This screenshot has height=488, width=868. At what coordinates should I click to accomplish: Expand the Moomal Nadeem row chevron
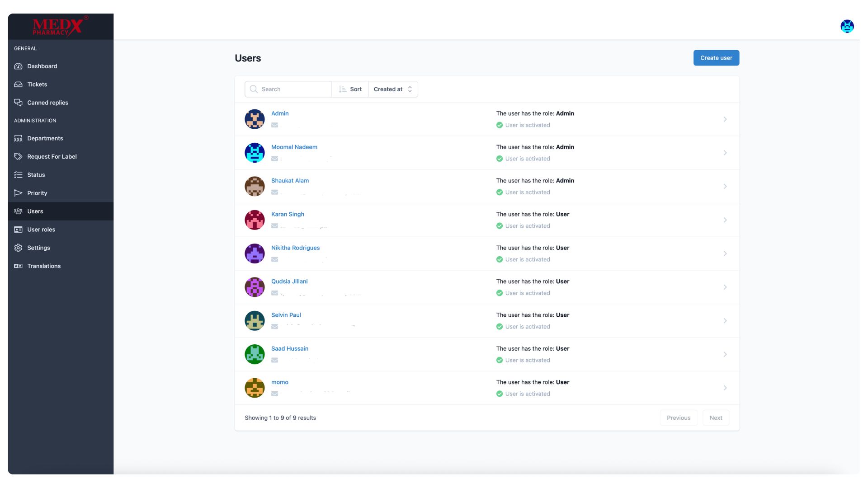(725, 153)
